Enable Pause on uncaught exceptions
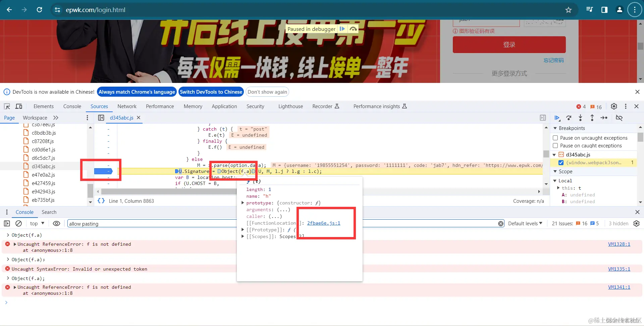Image resolution: width=644 pixels, height=326 pixels. (x=556, y=138)
